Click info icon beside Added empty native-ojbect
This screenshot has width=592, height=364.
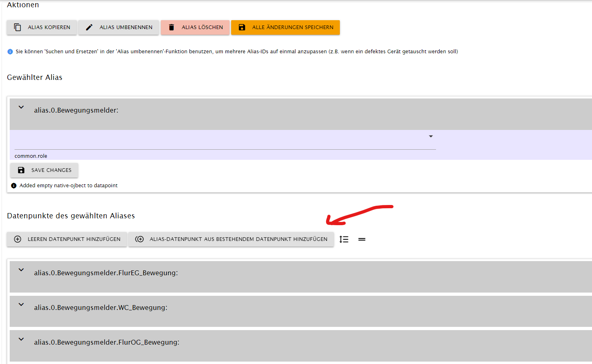pyautogui.click(x=14, y=186)
